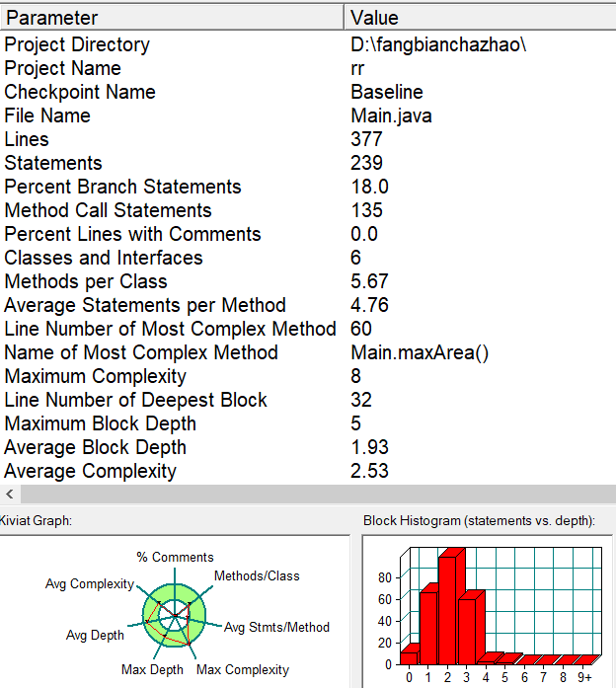Viewport: 616px width, 688px height.
Task: Select the Project Directory row
Action: [308, 44]
